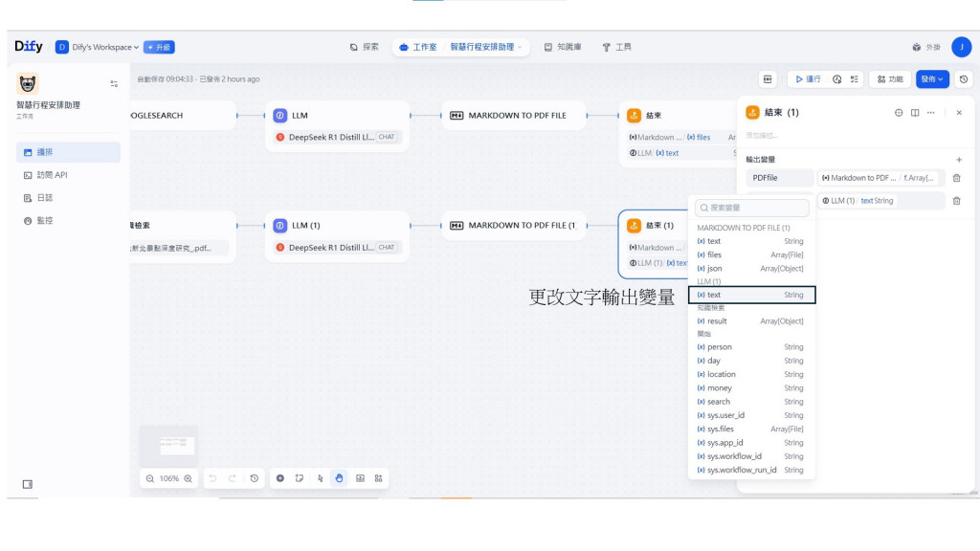This screenshot has width=980, height=551.
Task: Select the MARKDOWN TO PDF FILE (1) node
Action: (514, 226)
